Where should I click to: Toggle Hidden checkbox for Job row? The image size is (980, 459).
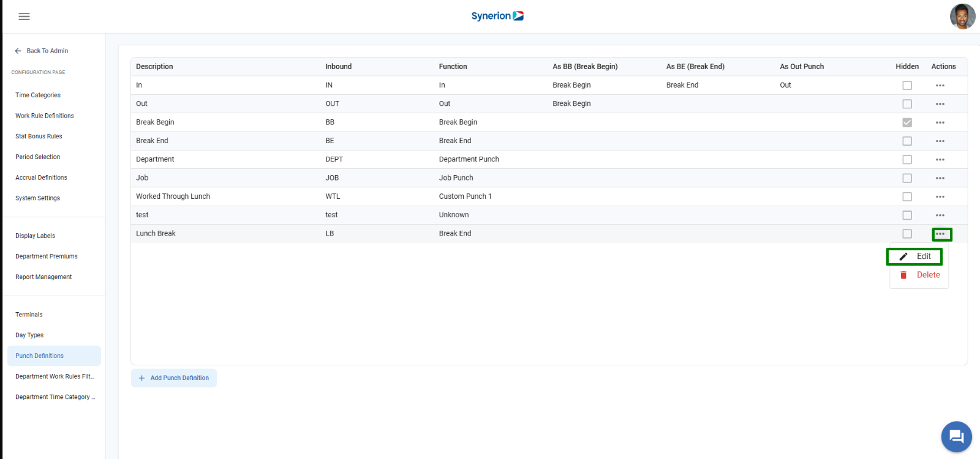tap(907, 178)
